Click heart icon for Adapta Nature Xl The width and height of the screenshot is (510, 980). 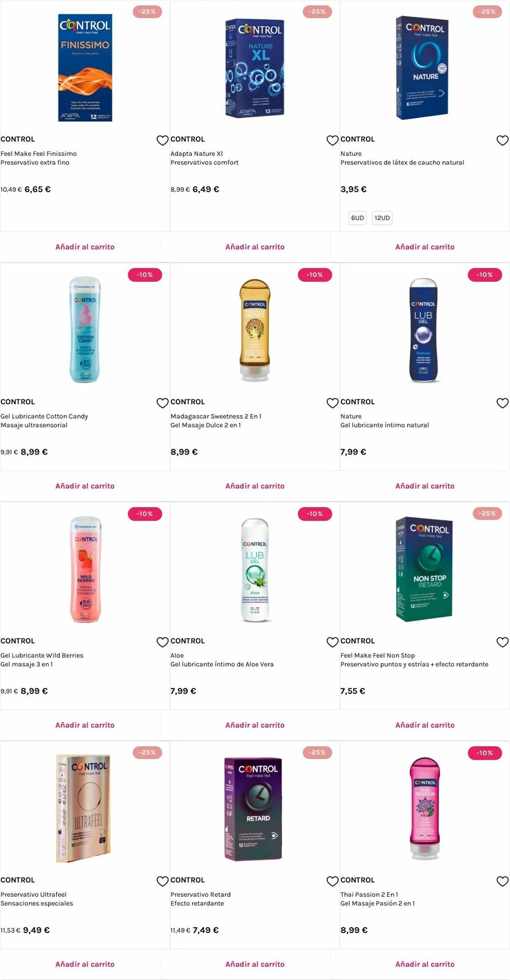point(332,140)
